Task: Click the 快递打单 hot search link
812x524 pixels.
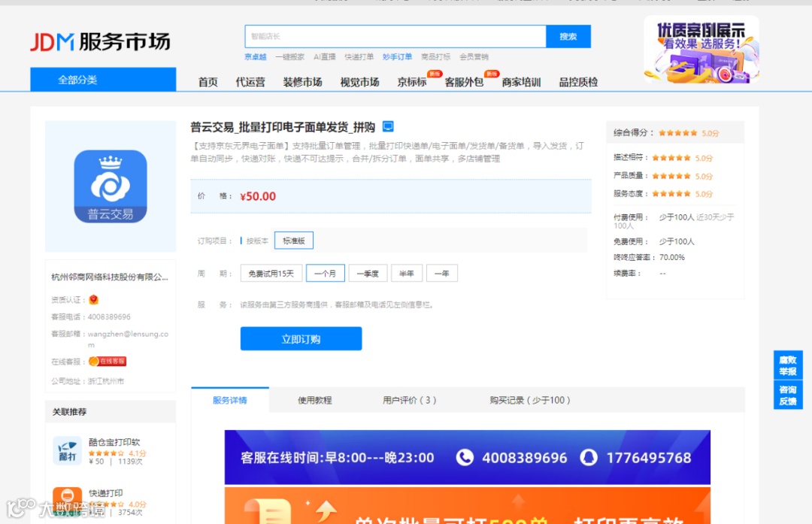Action: [x=359, y=57]
